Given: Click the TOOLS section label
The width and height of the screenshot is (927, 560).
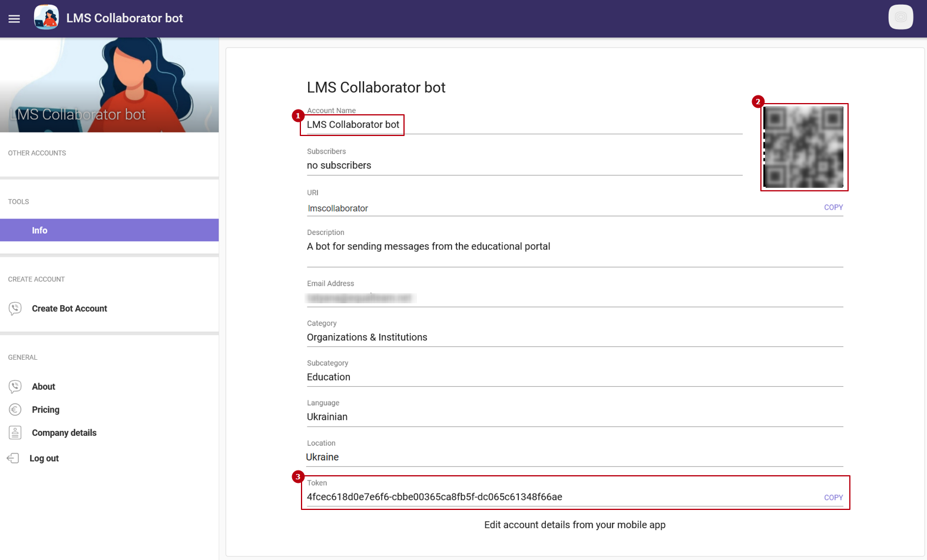Looking at the screenshot, I should coord(18,202).
